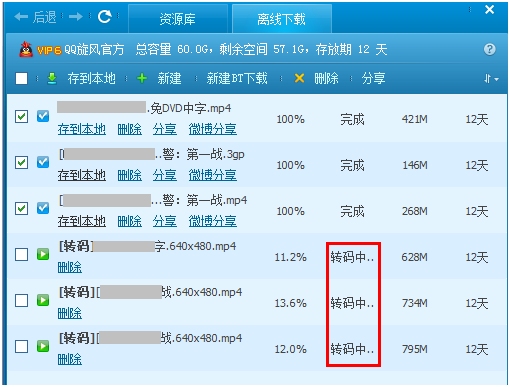Click 微博分享 link under 免DVD中字.mp4

pyautogui.click(x=213, y=129)
